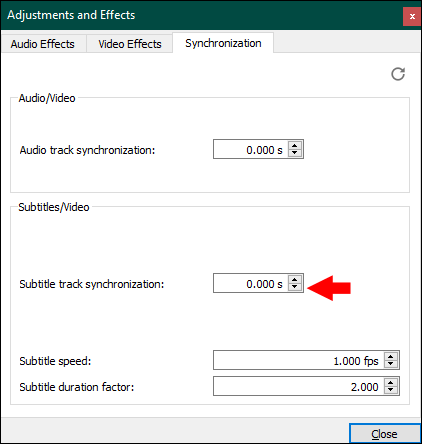Image resolution: width=422 pixels, height=444 pixels.
Task: Increase subtitle duration factor with up arrow
Action: [x=391, y=382]
